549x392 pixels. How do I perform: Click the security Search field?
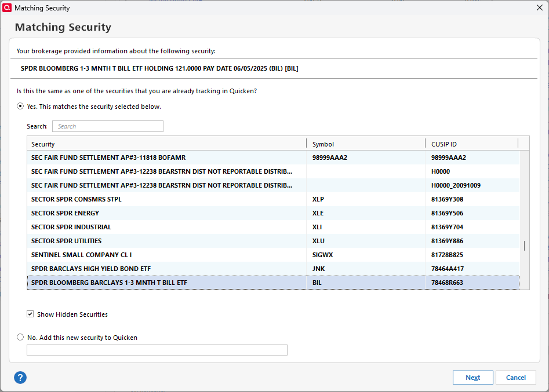click(x=108, y=126)
